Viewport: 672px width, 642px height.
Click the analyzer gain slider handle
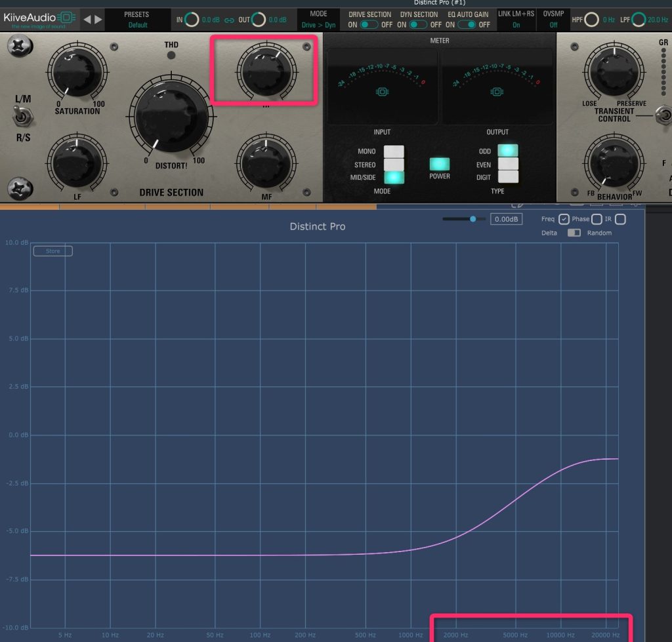coord(472,219)
